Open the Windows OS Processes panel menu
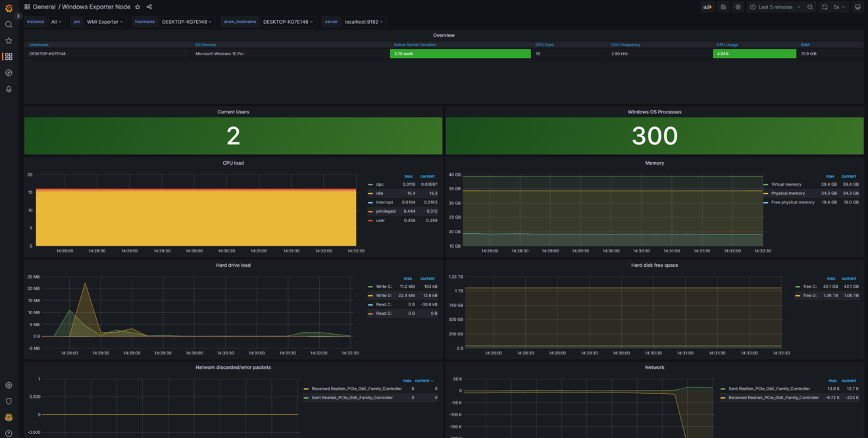Screen dimensions: 868x438 pyautogui.click(x=654, y=112)
